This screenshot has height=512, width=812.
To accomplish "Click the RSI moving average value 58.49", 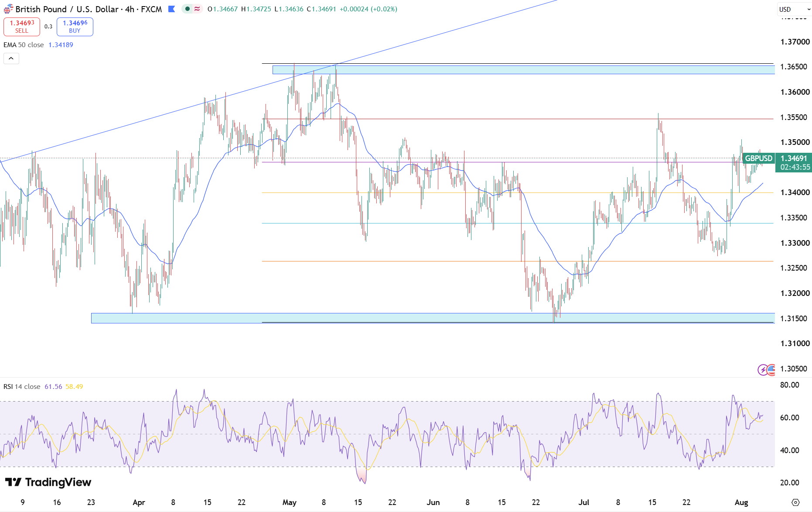I will (x=74, y=387).
